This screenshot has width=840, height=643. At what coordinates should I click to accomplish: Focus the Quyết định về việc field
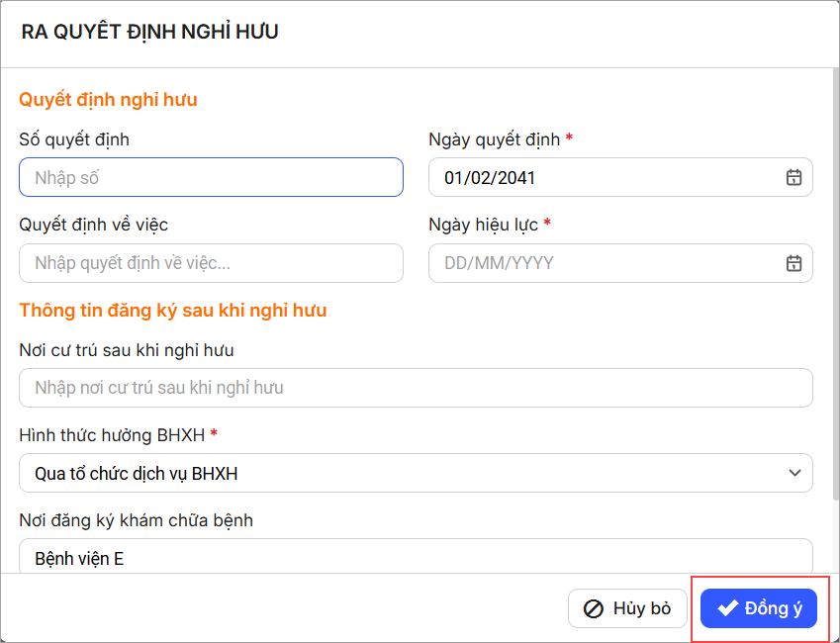(x=211, y=263)
